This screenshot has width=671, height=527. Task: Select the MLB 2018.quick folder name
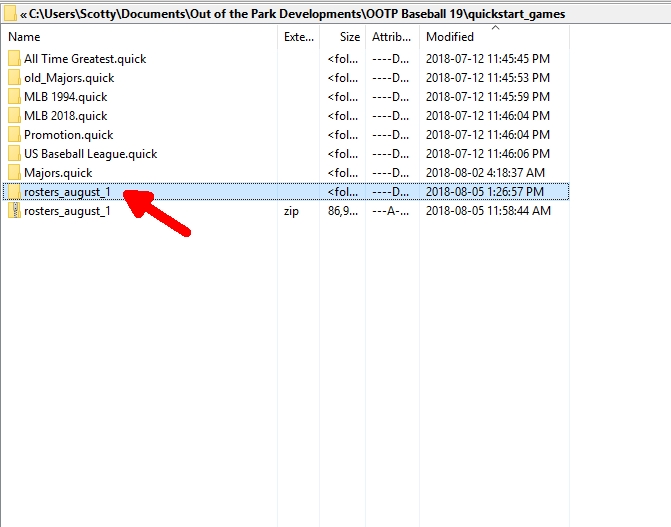pos(65,116)
